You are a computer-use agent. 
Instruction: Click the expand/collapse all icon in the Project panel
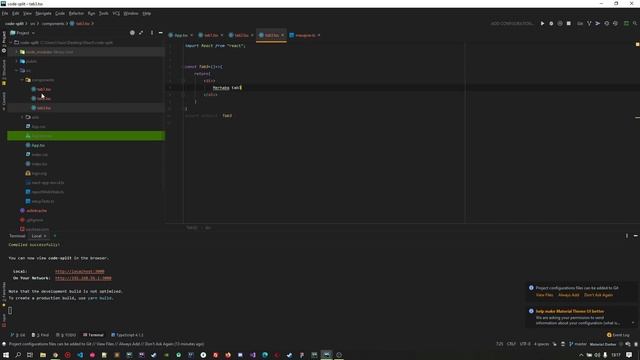pos(141,33)
